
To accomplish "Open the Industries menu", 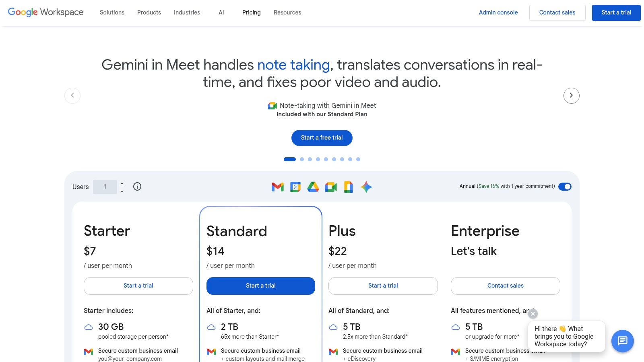I will pos(187,12).
